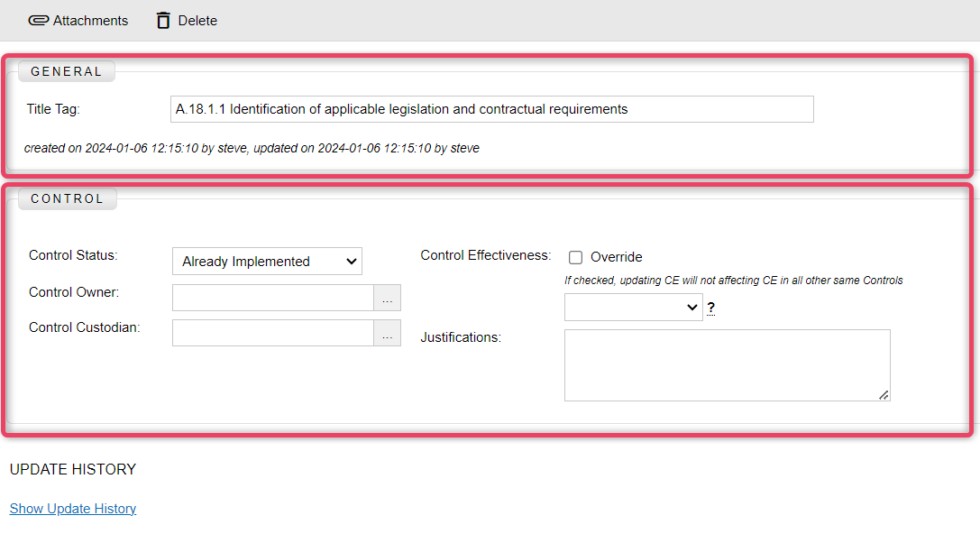
Task: Focus the Title Tag text field
Action: click(x=492, y=109)
